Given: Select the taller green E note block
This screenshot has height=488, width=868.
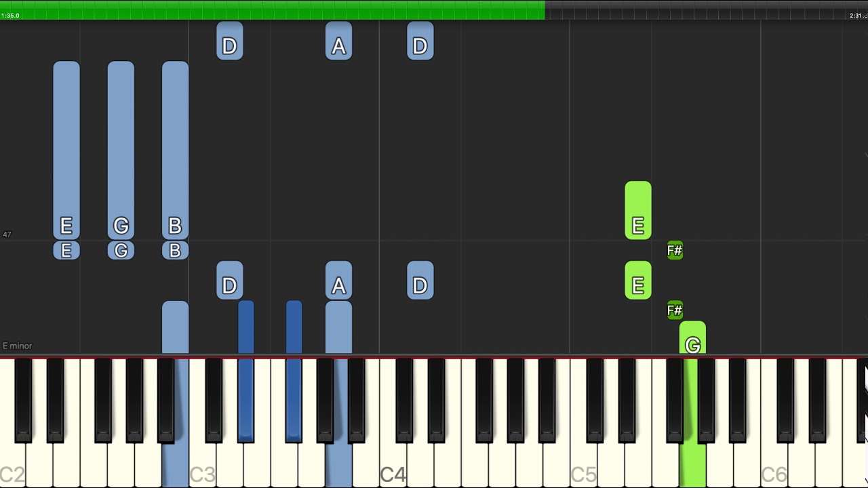Looking at the screenshot, I should click(638, 210).
